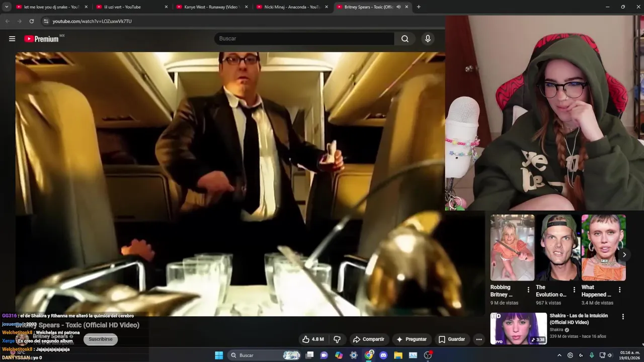This screenshot has height=362, width=644.
Task: Open the microphone indicator in system tray
Action: 592,355
